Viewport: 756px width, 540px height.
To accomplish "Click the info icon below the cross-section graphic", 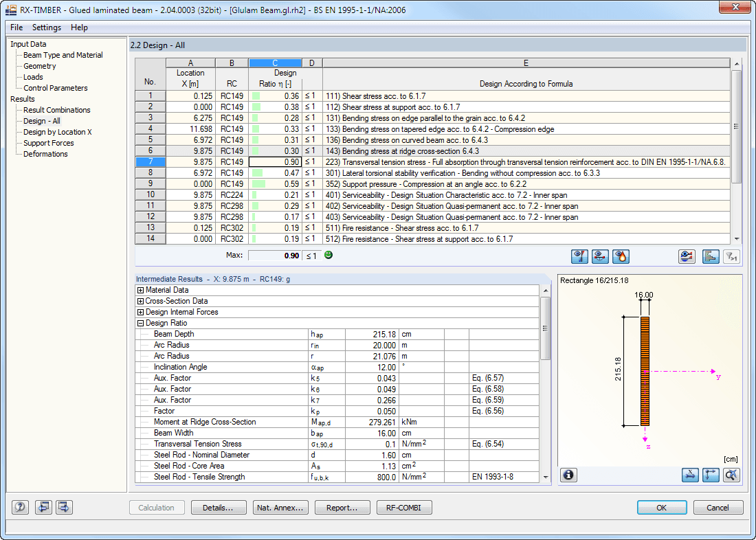I will tap(568, 474).
